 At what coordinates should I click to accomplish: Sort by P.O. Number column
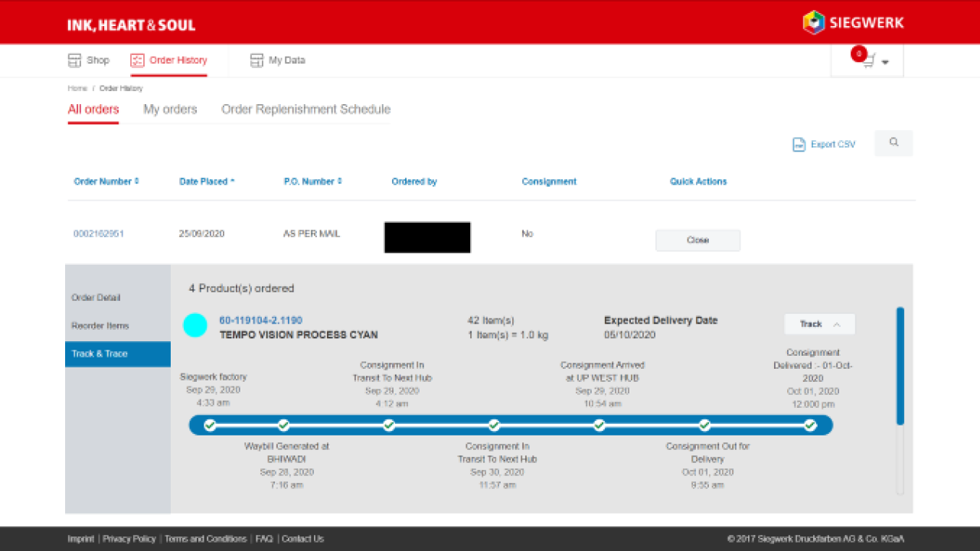point(312,181)
